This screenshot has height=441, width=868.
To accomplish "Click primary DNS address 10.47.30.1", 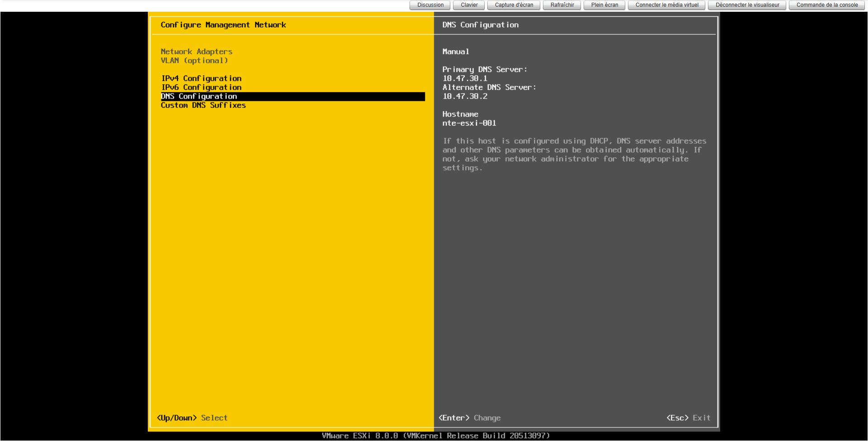I will (465, 79).
